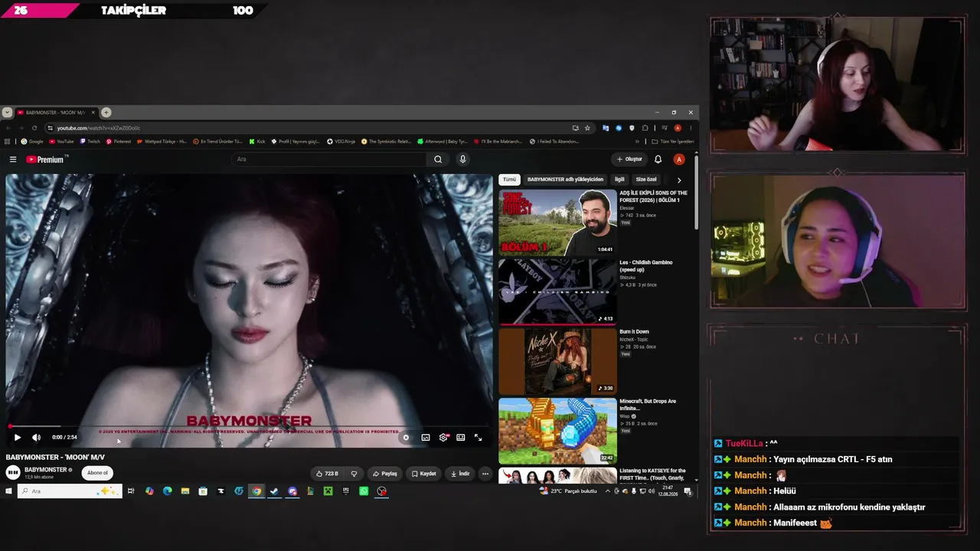Go to YouTube Premium home logo
980x551 pixels.
(x=47, y=159)
